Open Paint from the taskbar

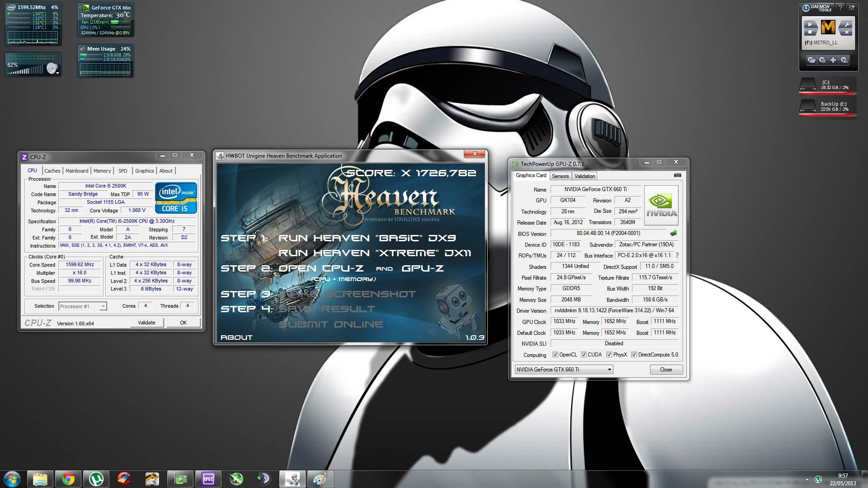pyautogui.click(x=321, y=479)
